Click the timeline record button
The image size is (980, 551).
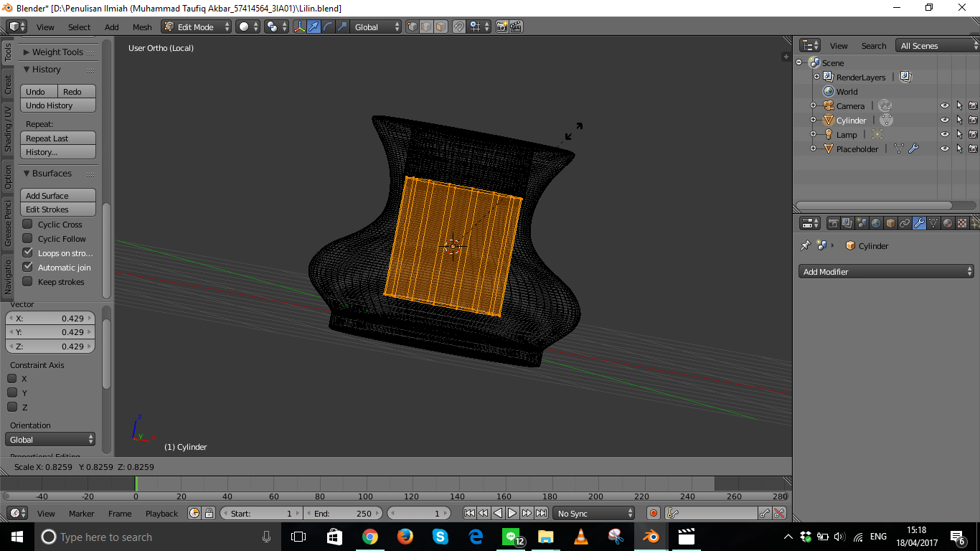[x=653, y=513]
